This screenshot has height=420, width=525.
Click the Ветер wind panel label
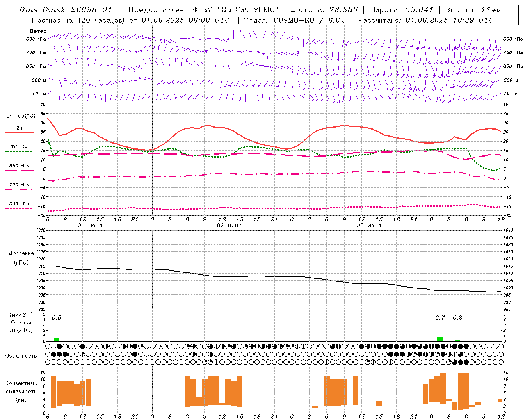click(x=38, y=31)
